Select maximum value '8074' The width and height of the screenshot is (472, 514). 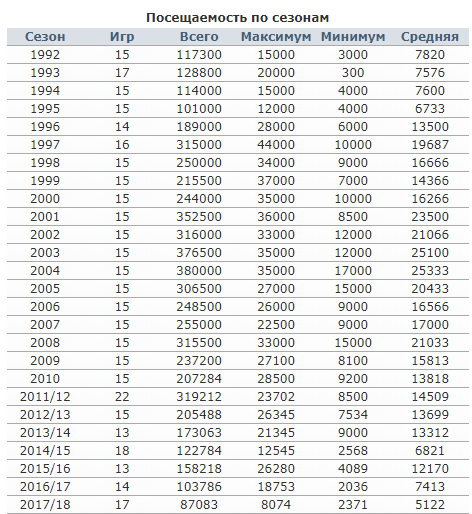coord(276,505)
